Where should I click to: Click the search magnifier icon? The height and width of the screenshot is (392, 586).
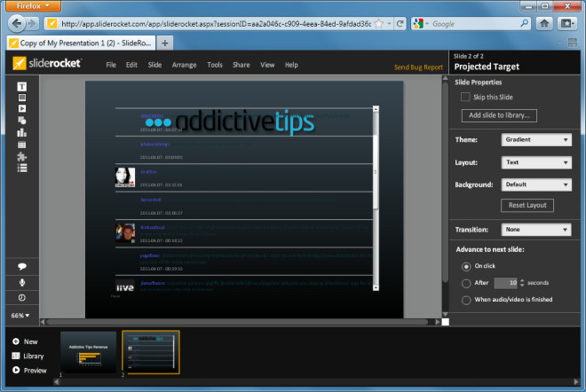pyautogui.click(x=525, y=24)
